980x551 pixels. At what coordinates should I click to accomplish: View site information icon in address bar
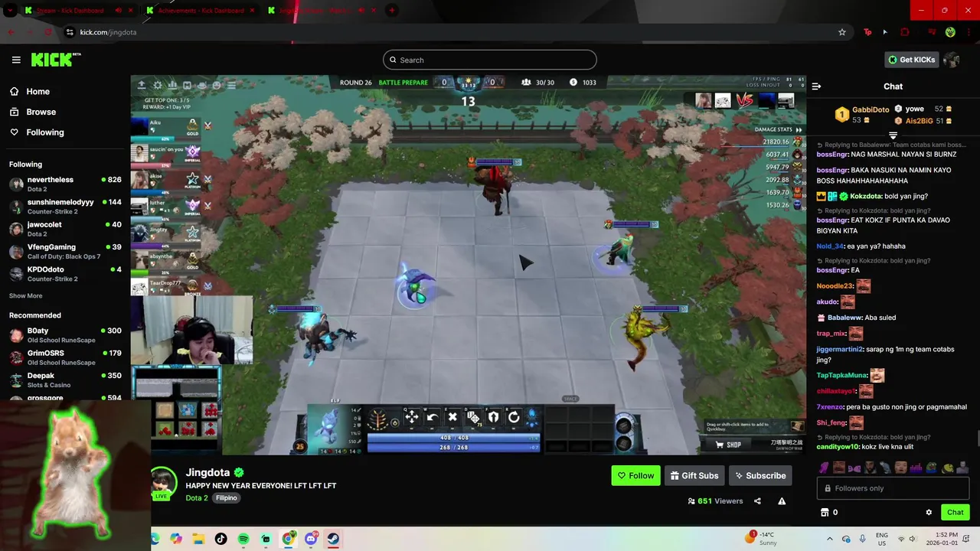(x=70, y=32)
